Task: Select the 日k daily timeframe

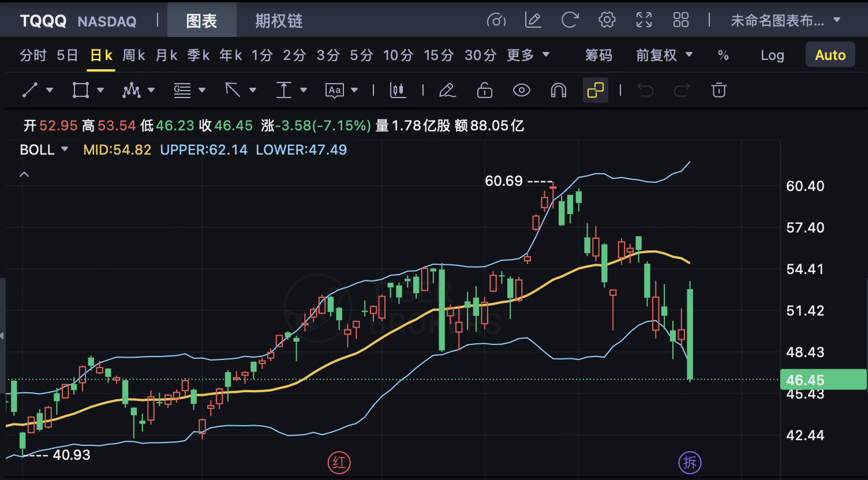Action: (x=101, y=55)
